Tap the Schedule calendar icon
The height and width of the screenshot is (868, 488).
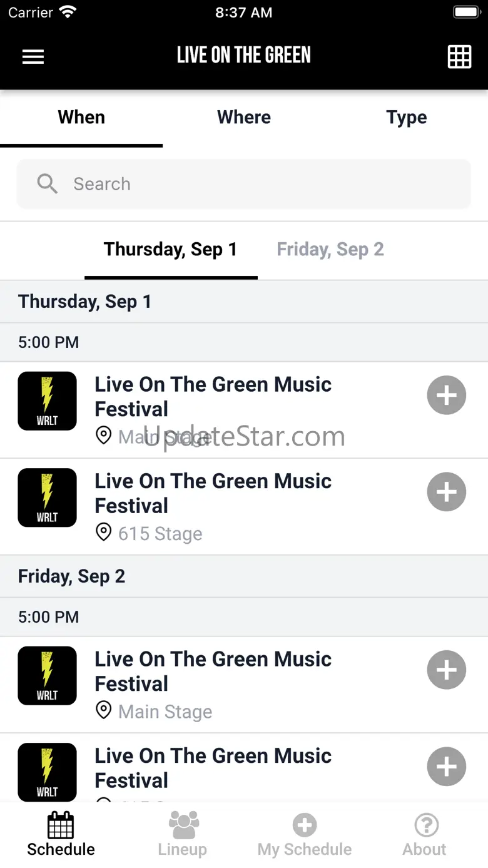click(x=61, y=825)
